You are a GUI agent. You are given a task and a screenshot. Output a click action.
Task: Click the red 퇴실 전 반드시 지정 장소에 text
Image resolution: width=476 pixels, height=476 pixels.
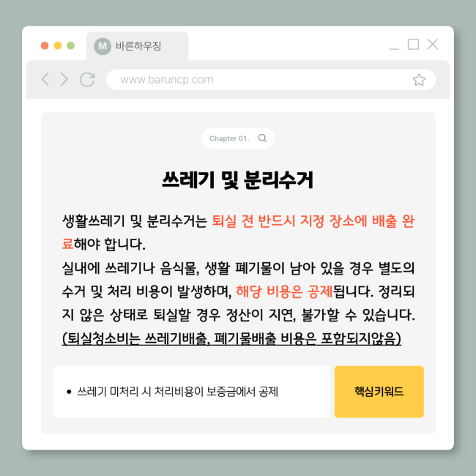click(x=289, y=220)
